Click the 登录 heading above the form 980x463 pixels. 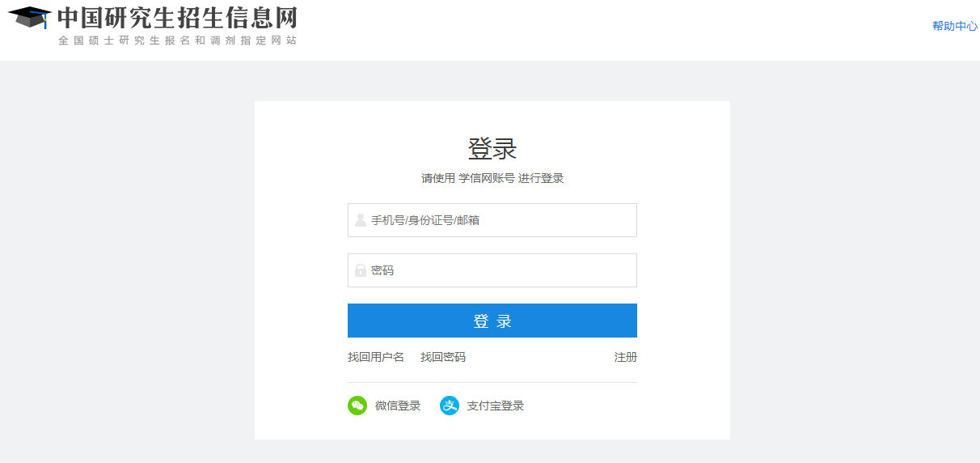(x=492, y=149)
